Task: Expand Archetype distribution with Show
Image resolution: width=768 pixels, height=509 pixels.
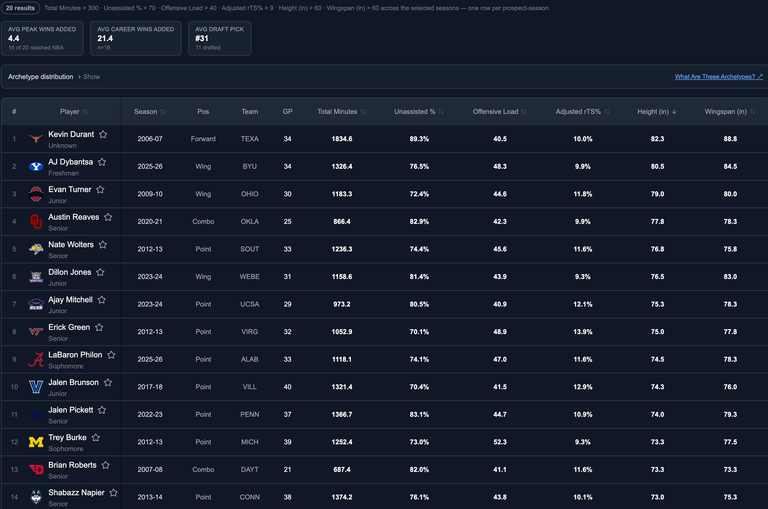Action: [x=91, y=77]
